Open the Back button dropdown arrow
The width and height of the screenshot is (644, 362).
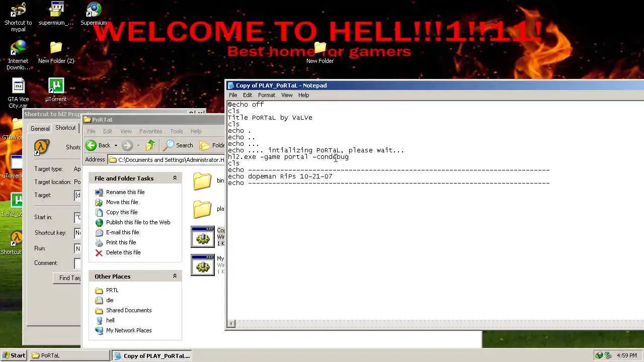(116, 146)
